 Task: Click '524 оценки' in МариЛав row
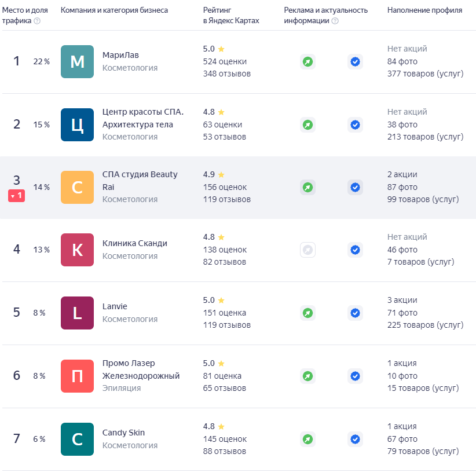coord(225,61)
